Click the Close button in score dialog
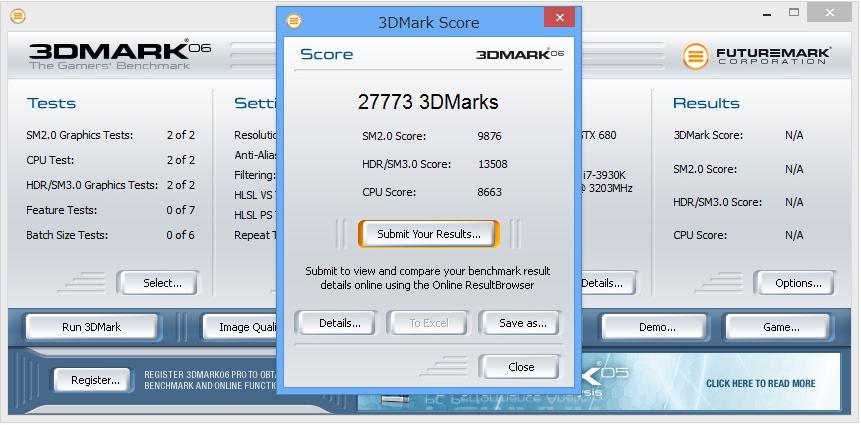 click(521, 367)
